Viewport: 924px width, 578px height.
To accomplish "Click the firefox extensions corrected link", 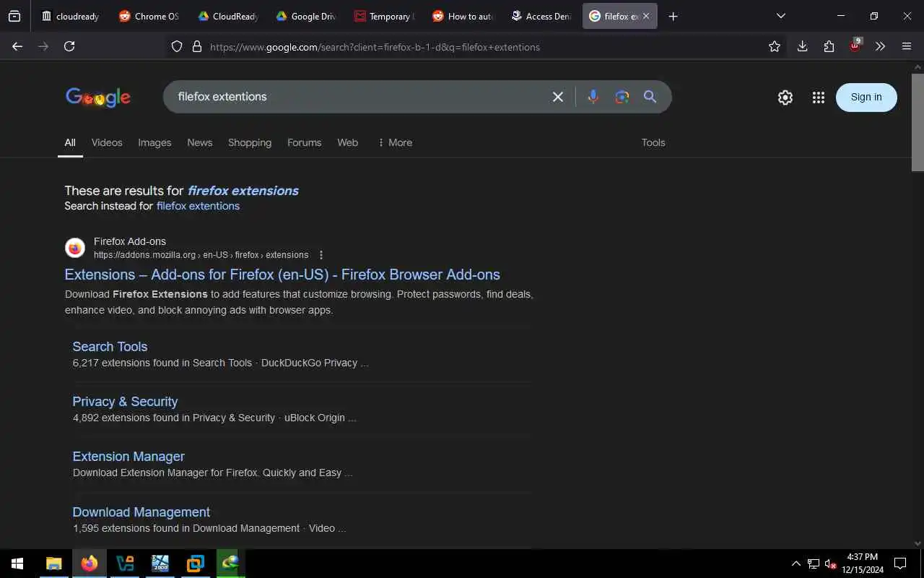I will [x=243, y=191].
